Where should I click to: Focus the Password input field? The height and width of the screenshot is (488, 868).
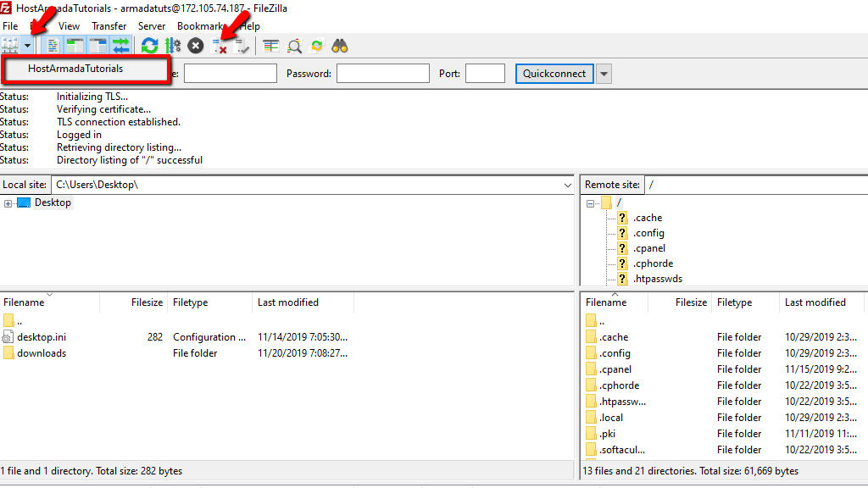pyautogui.click(x=383, y=74)
